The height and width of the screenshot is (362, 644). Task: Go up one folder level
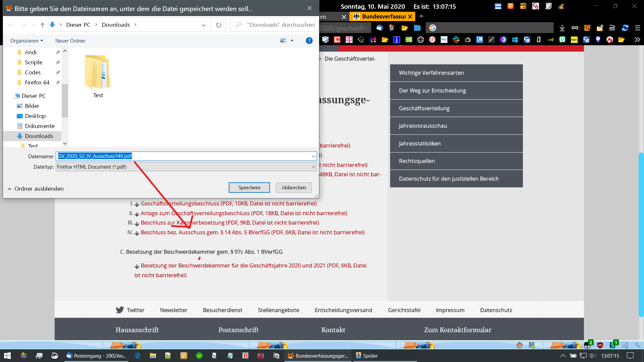pos(43,25)
